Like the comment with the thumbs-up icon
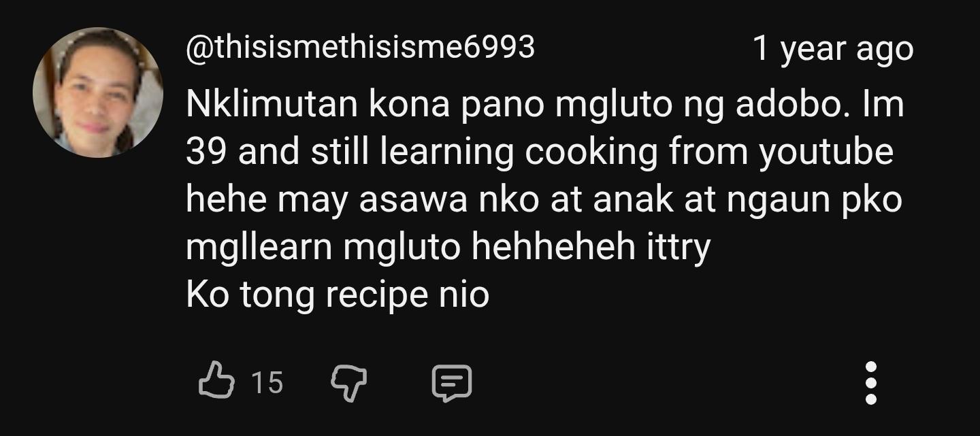 (x=216, y=382)
